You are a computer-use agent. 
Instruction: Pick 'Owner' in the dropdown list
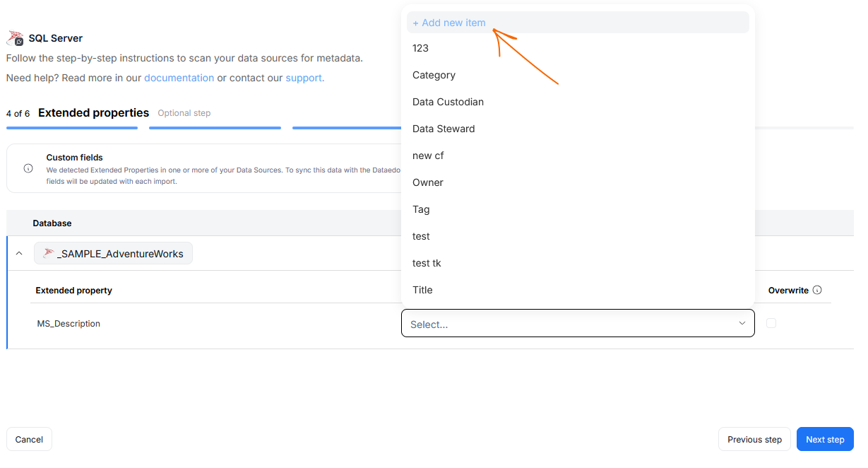coord(428,182)
